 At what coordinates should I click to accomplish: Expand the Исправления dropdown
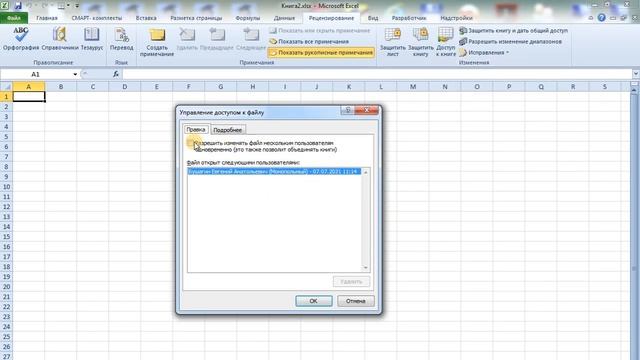[484, 53]
